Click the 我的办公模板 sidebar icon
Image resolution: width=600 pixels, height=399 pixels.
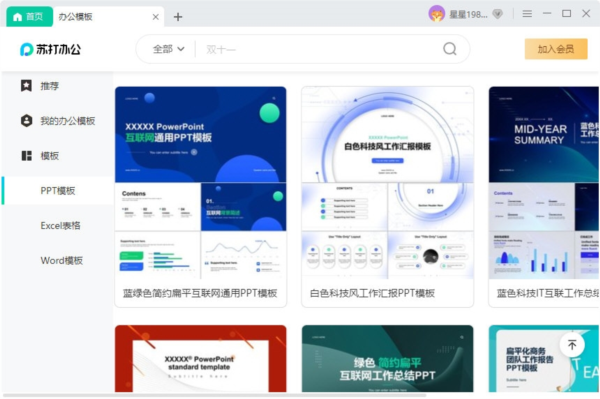[26, 121]
